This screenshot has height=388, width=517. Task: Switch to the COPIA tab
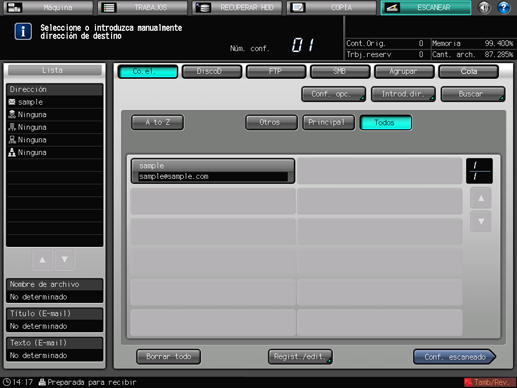(x=332, y=7)
